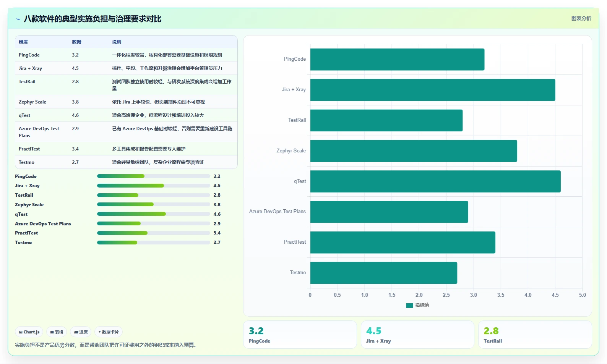Click the Jira + Xray progress bar
607x364 pixels.
[x=154, y=186]
